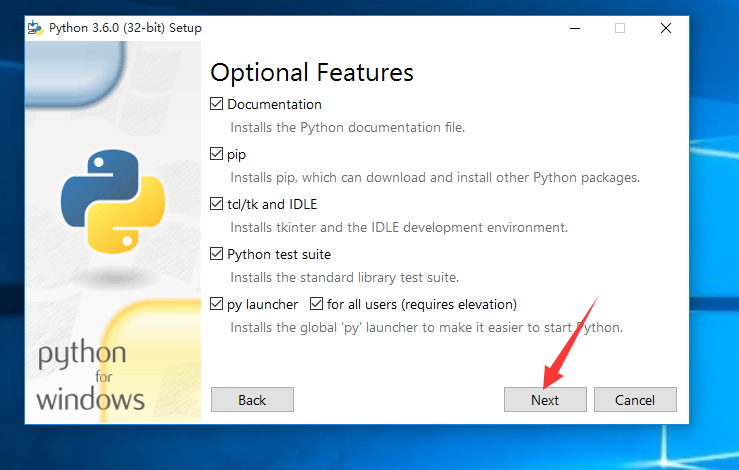
Task: Click the Back button
Action: tap(252, 400)
